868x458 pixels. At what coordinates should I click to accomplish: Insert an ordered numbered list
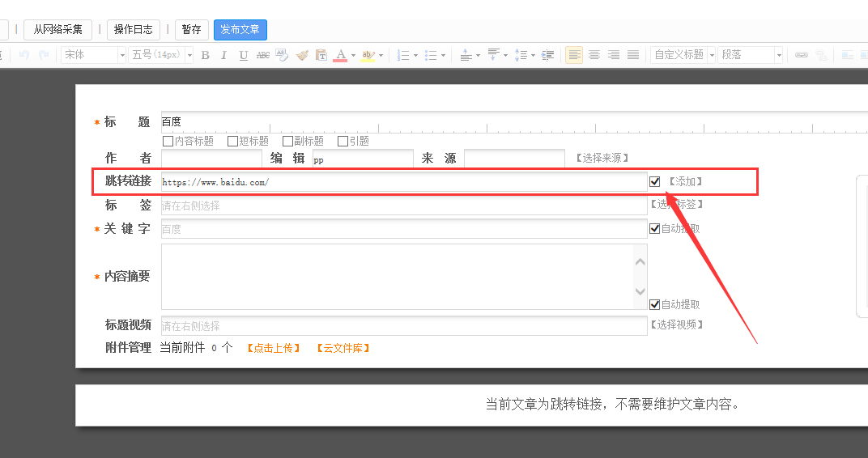click(x=403, y=55)
